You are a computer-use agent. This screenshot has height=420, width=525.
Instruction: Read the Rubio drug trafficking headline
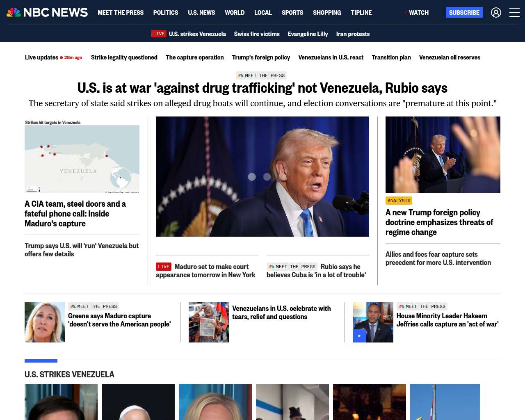point(262,88)
